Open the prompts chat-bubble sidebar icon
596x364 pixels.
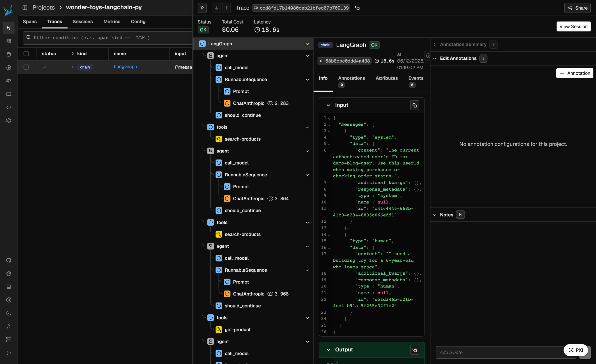[x=9, y=94]
